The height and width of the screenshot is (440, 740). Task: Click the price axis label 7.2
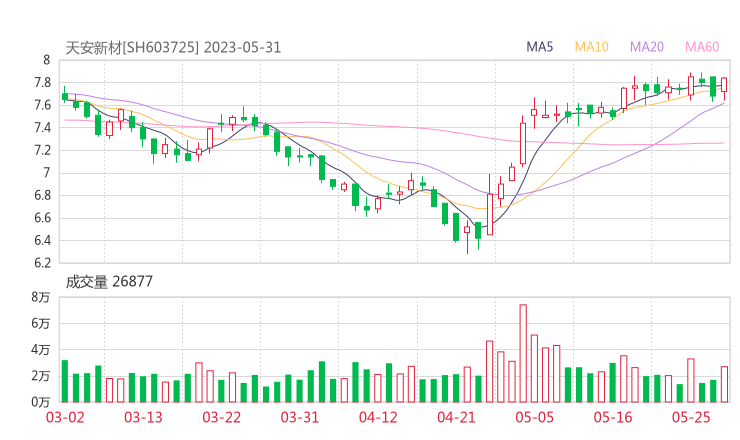[x=42, y=150]
